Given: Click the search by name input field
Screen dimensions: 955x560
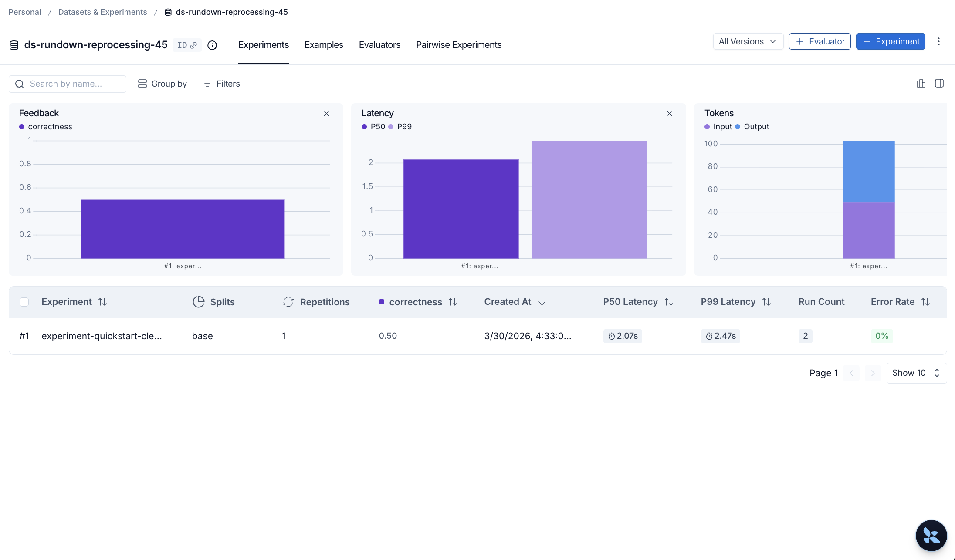Looking at the screenshot, I should click(x=67, y=84).
